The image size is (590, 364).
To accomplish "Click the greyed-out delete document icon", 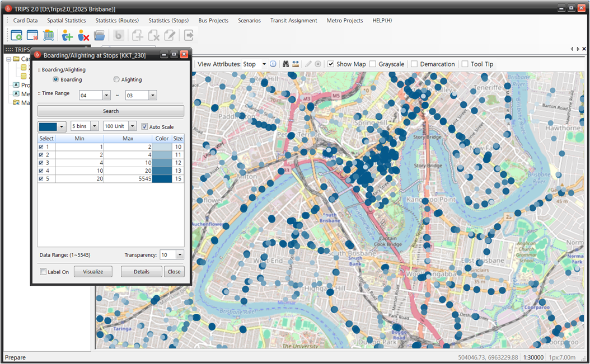I will tap(153, 35).
